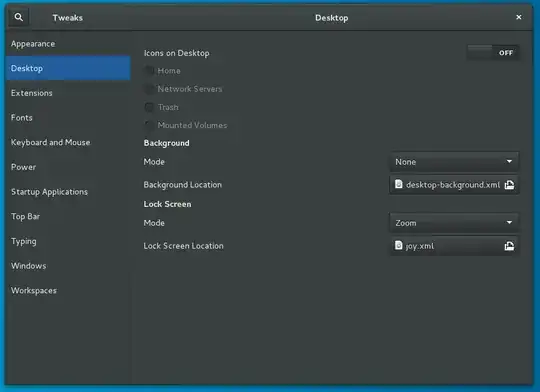The width and height of the screenshot is (540, 392).
Task: Click the Desktop title in the header bar
Action: pyautogui.click(x=332, y=18)
